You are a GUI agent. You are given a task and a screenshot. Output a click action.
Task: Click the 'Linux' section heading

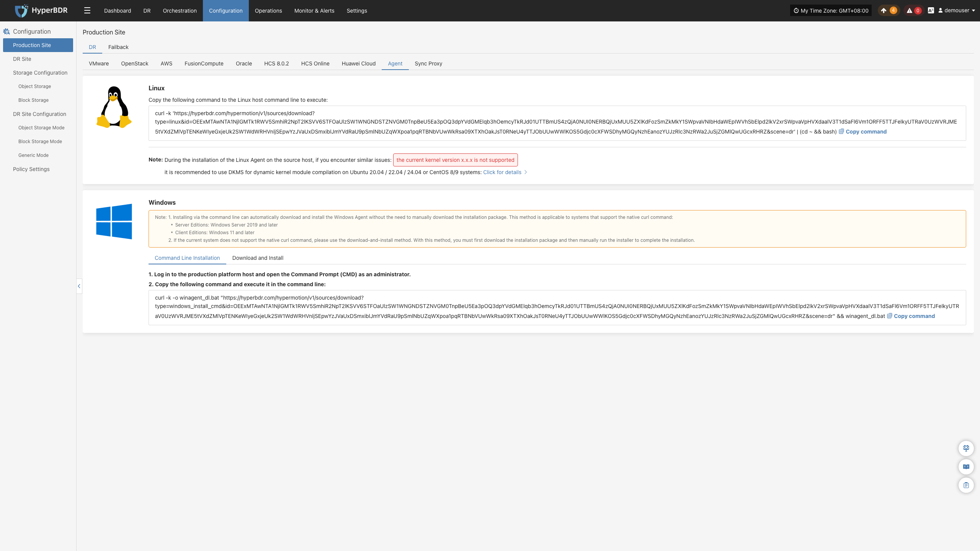[x=157, y=88]
